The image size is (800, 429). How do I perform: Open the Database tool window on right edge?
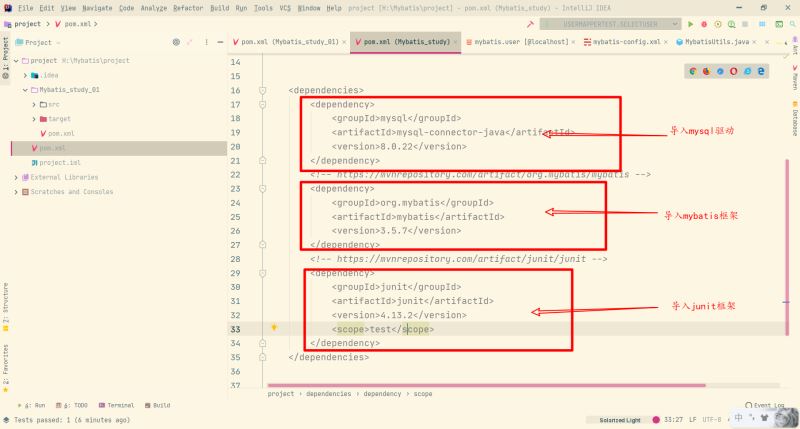[795, 119]
